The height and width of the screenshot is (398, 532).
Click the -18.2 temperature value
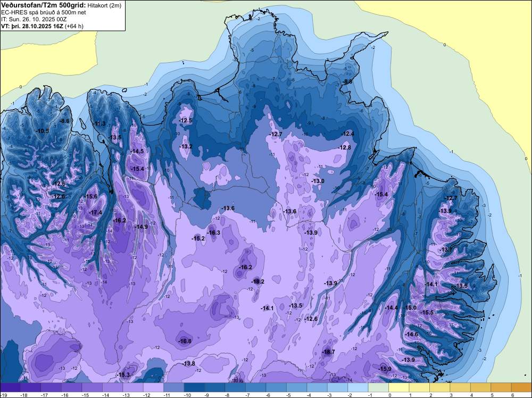pyautogui.click(x=258, y=281)
